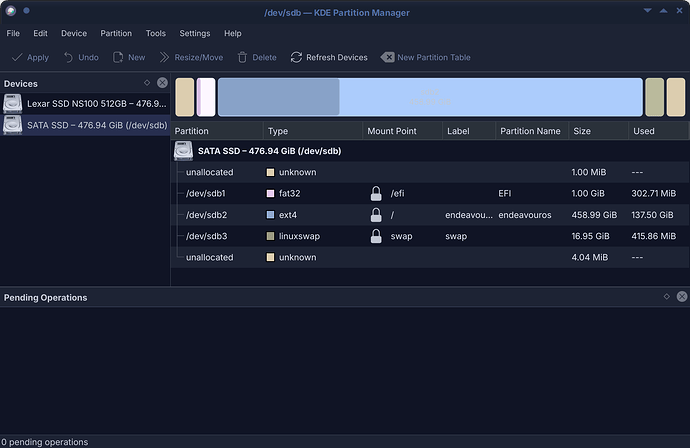Open the Settings menu
The height and width of the screenshot is (448, 690).
coord(195,33)
